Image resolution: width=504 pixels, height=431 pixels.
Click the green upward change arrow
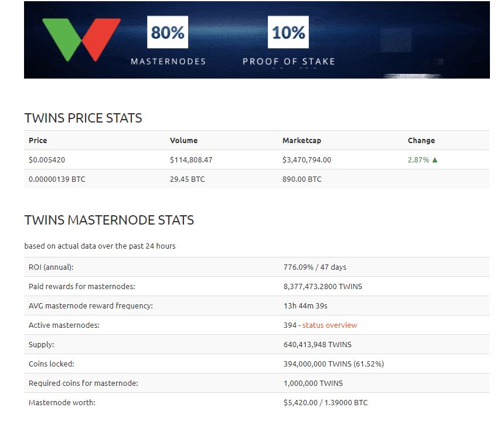click(x=435, y=159)
